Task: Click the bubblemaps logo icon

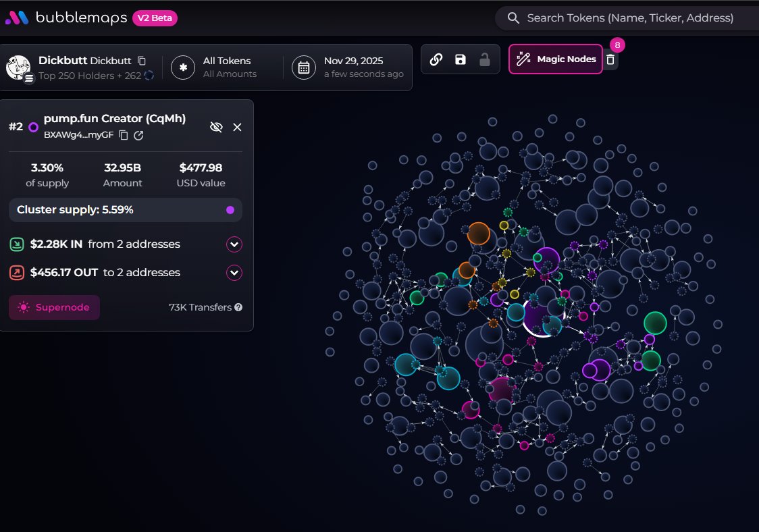Action: pyautogui.click(x=17, y=18)
